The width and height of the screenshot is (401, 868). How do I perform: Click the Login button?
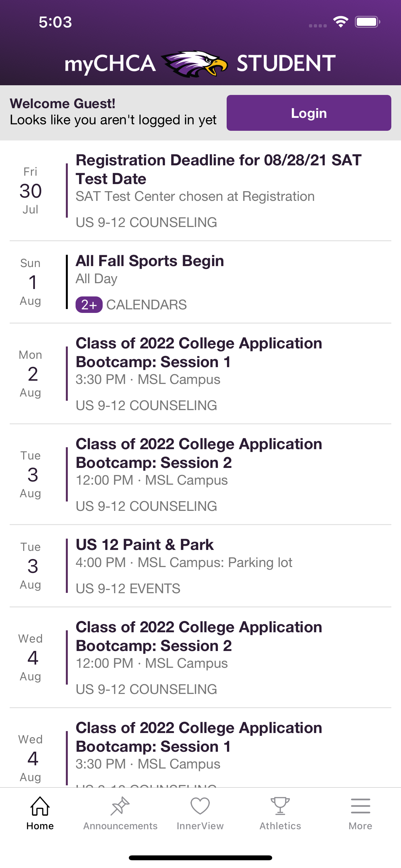pyautogui.click(x=309, y=113)
